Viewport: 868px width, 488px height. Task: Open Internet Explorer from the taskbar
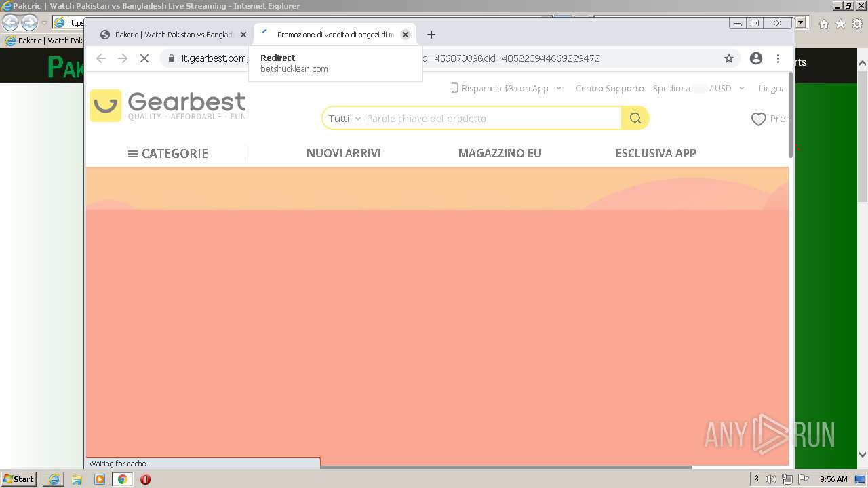click(x=54, y=479)
